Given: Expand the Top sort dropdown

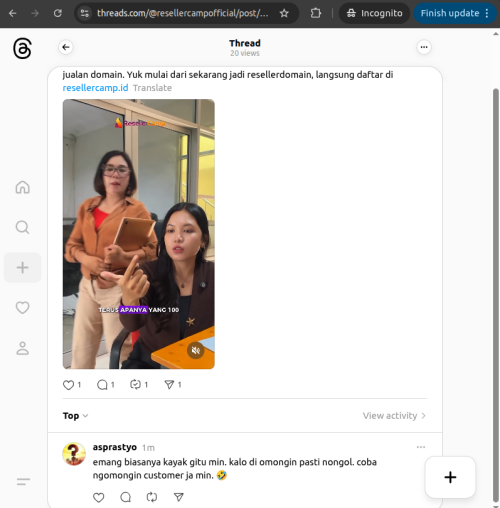Looking at the screenshot, I should (x=75, y=416).
